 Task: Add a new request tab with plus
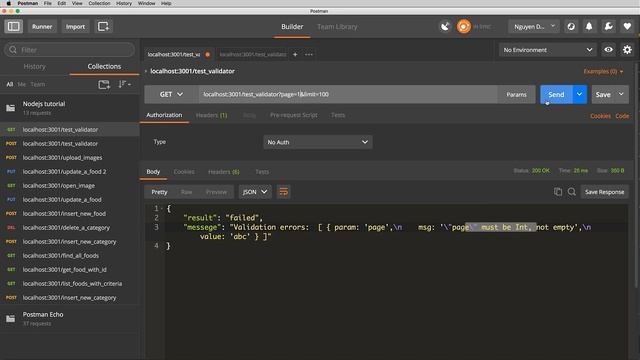pos(295,54)
